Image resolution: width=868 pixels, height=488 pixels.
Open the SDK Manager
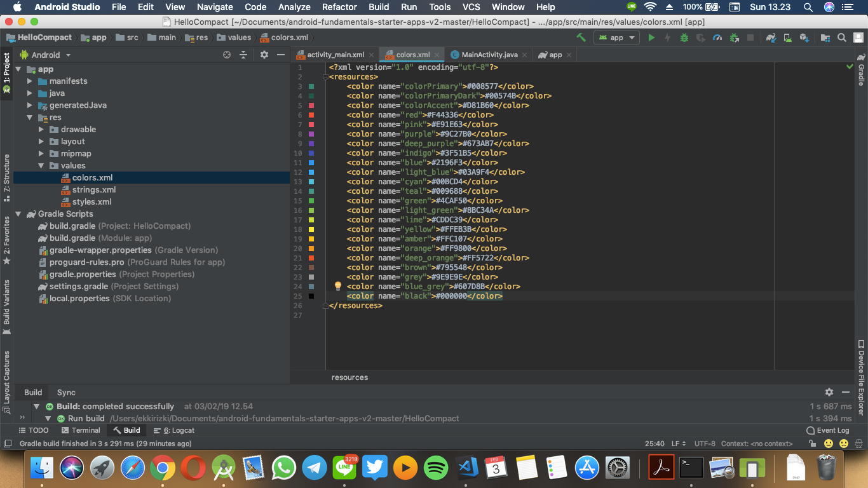804,37
